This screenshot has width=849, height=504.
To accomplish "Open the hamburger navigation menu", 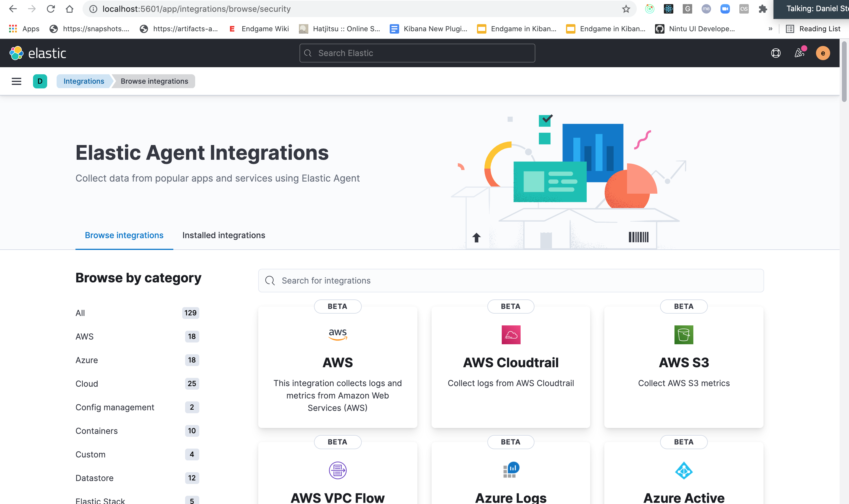I will pyautogui.click(x=16, y=81).
